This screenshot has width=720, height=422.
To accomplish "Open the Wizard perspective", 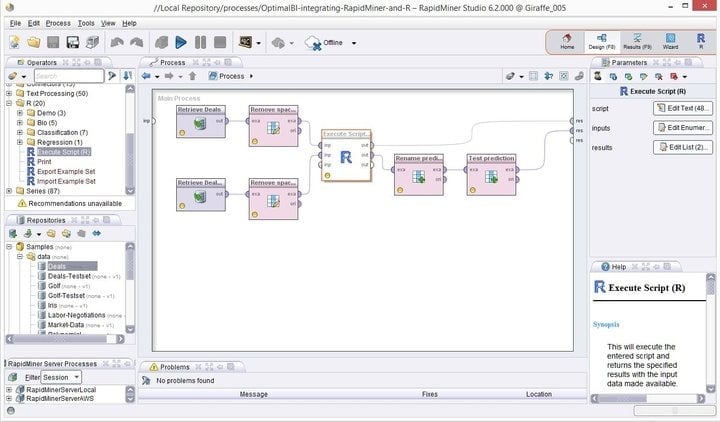I will [670, 42].
